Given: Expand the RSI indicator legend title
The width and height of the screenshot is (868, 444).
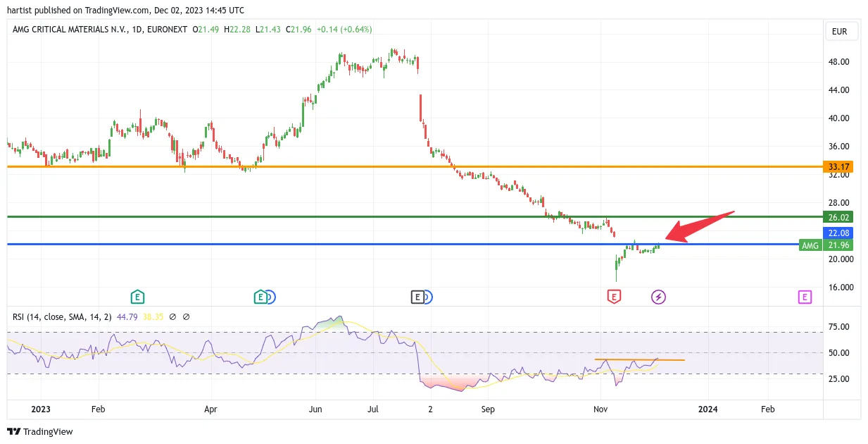Looking at the screenshot, I should 63,317.
